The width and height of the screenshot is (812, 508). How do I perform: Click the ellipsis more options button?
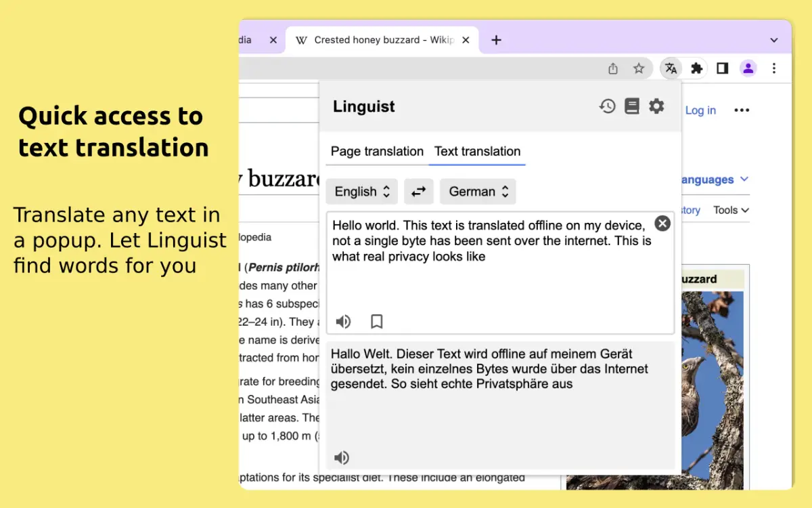(742, 110)
